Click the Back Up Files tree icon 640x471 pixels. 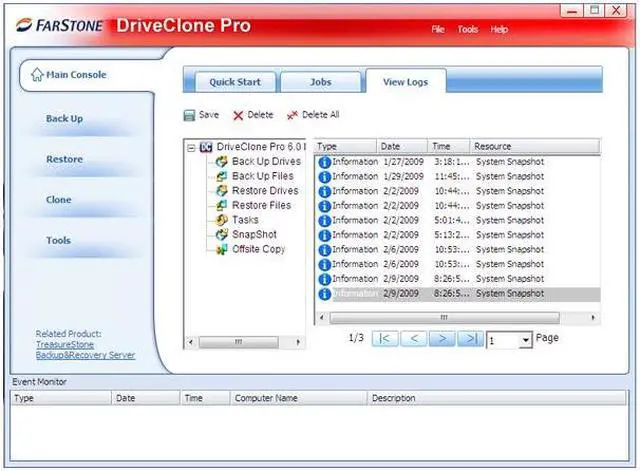point(222,176)
